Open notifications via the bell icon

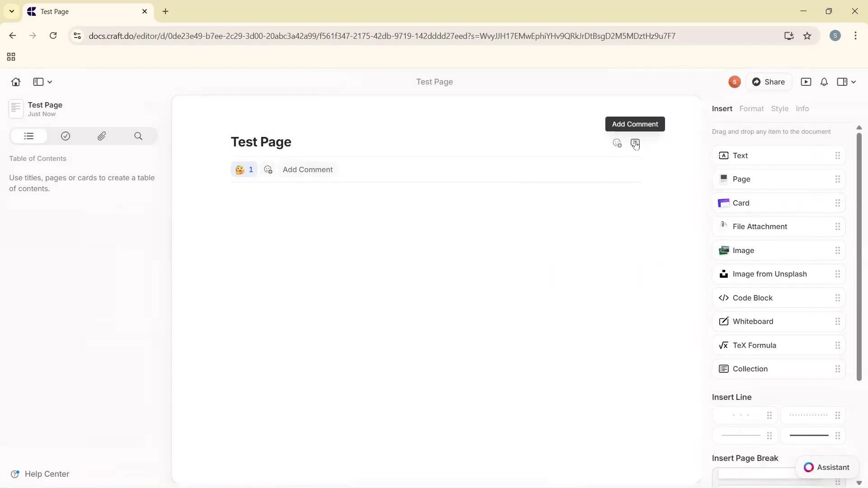(x=824, y=82)
